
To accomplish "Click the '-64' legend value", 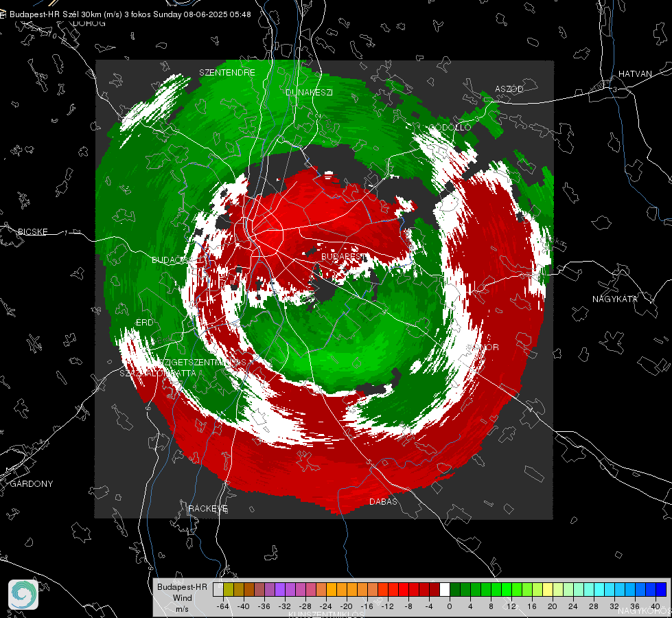I will click(223, 606).
